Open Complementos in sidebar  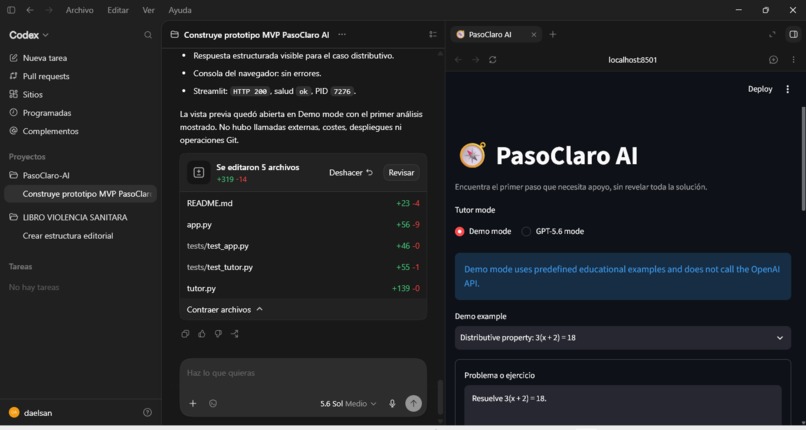tap(50, 131)
